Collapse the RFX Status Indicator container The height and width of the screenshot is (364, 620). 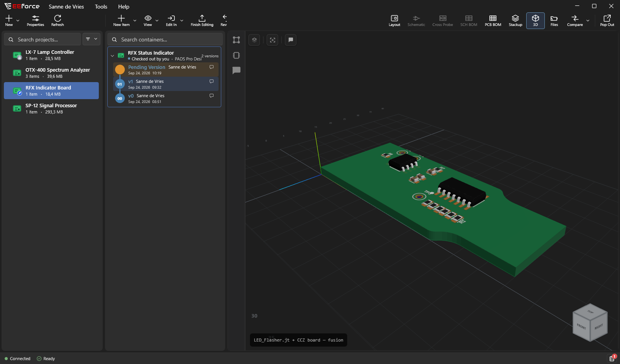click(112, 56)
